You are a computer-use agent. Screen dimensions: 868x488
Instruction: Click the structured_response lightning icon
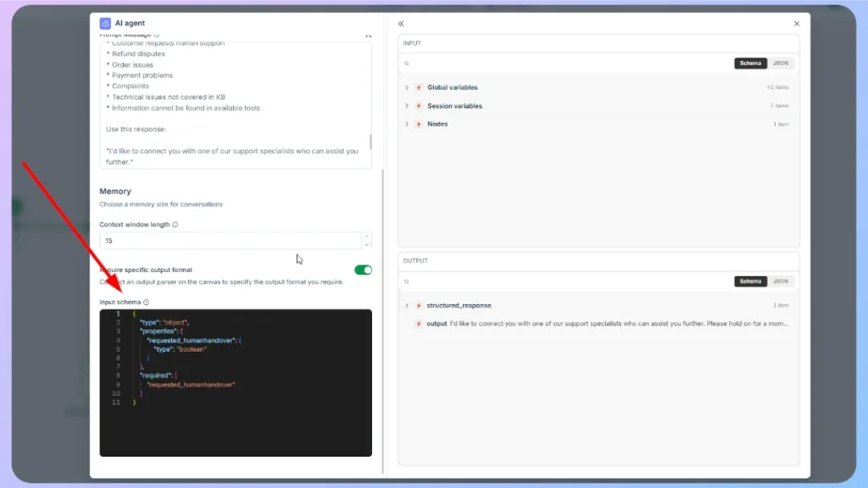coord(419,305)
